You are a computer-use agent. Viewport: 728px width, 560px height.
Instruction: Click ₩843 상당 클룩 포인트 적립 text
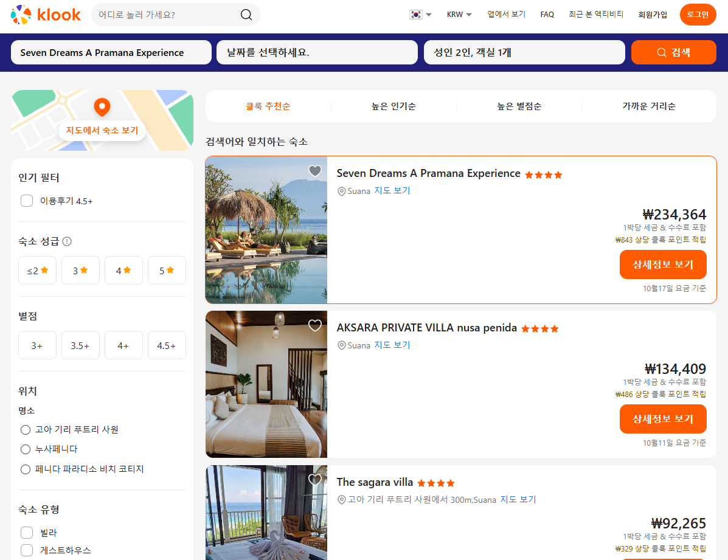point(660,240)
